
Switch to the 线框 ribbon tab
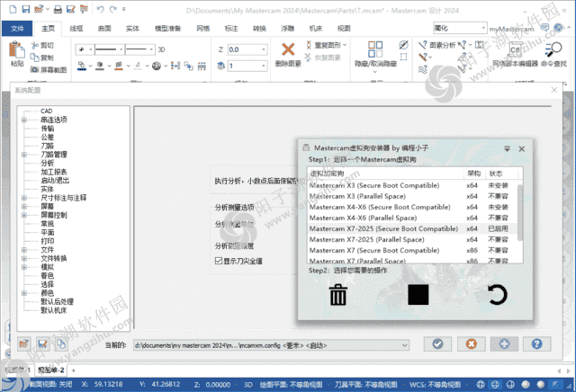pos(76,28)
